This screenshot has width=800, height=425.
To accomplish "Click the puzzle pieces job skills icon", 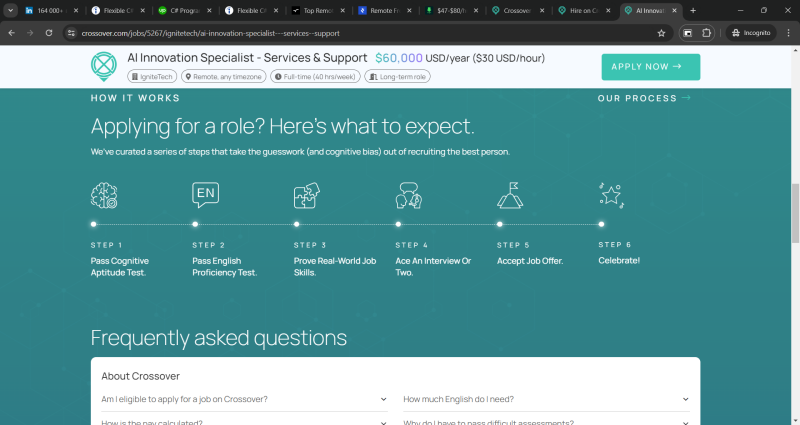I will (x=307, y=195).
